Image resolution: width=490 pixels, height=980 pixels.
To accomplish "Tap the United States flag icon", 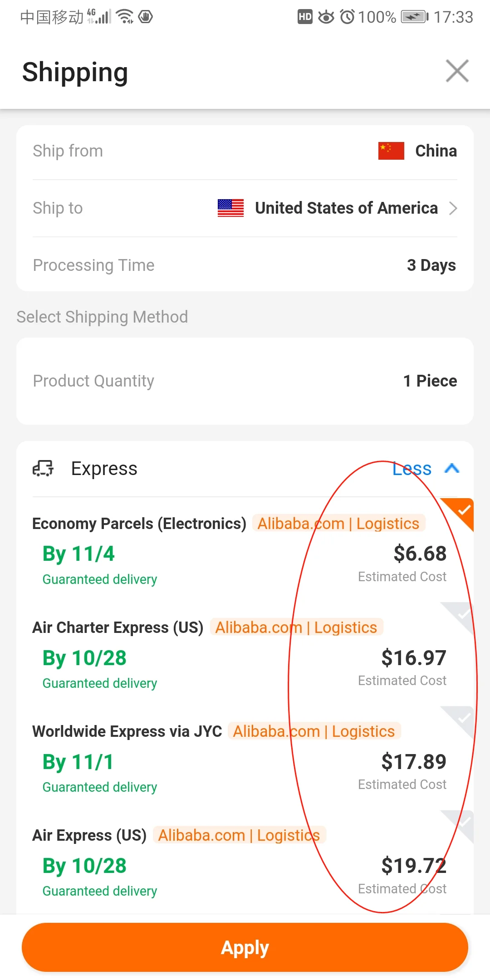I will point(230,208).
